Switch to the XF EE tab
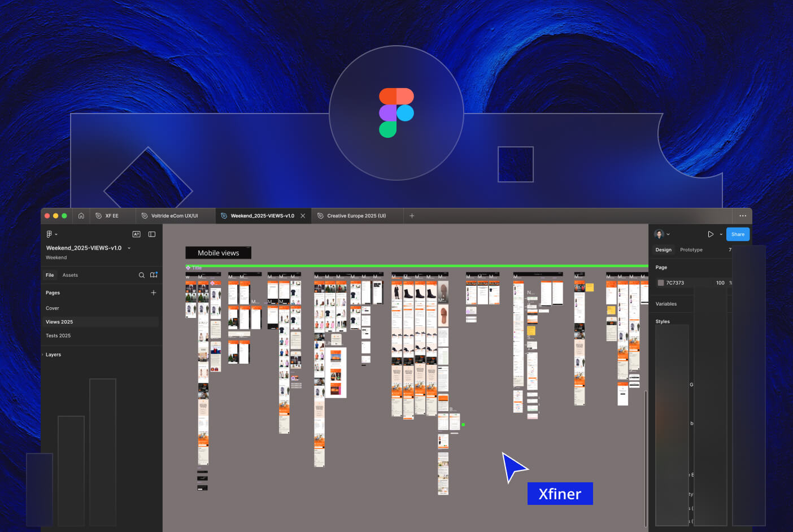 click(112, 216)
